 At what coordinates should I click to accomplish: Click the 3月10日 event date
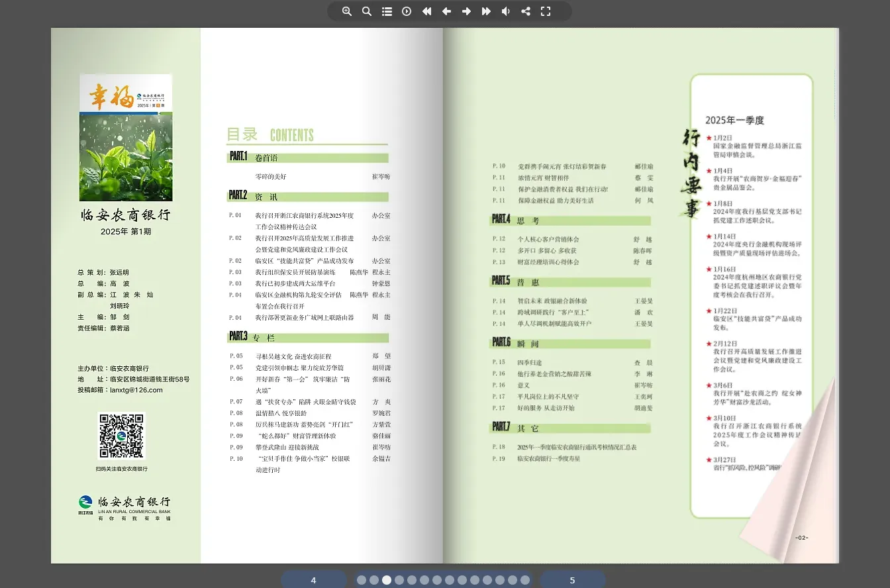pyautogui.click(x=724, y=418)
